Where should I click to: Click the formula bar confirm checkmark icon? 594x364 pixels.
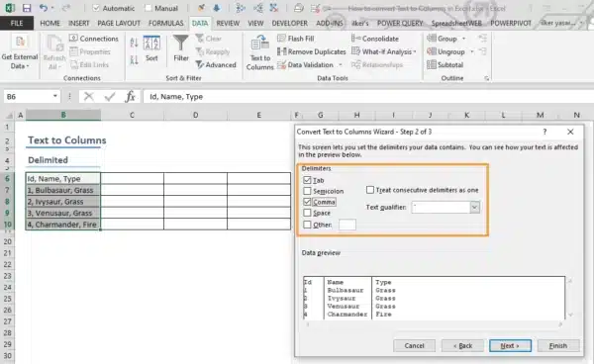pyautogui.click(x=110, y=97)
